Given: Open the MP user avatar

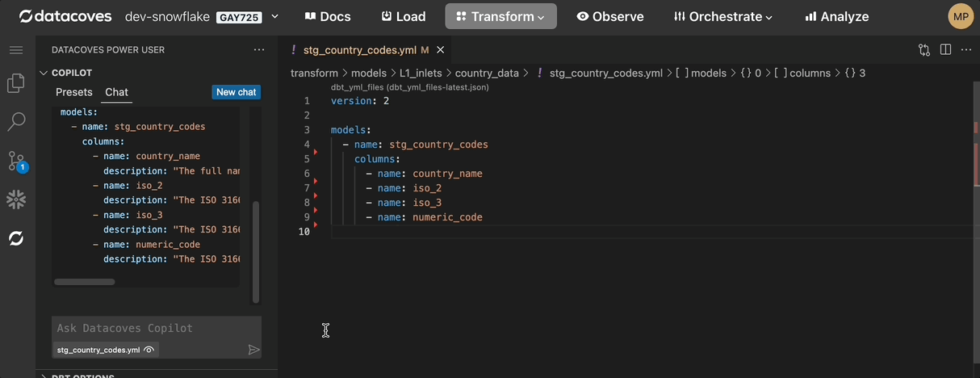Looking at the screenshot, I should click(x=961, y=16).
